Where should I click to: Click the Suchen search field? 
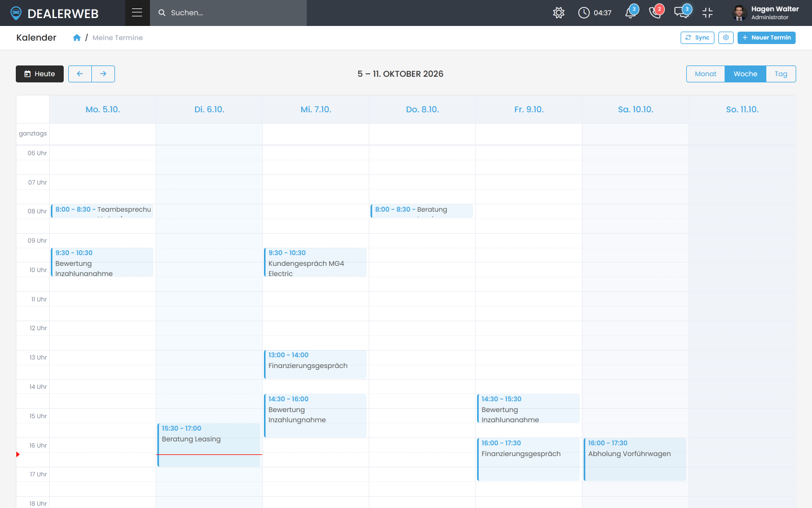click(x=228, y=13)
